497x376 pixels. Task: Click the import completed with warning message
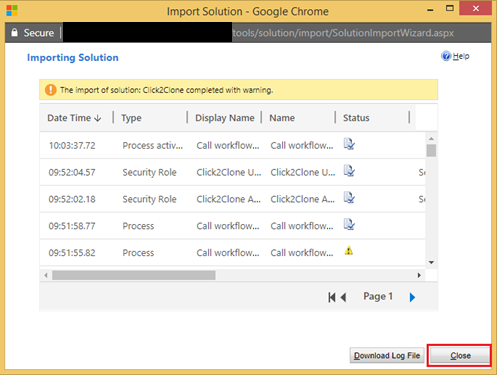pyautogui.click(x=167, y=90)
